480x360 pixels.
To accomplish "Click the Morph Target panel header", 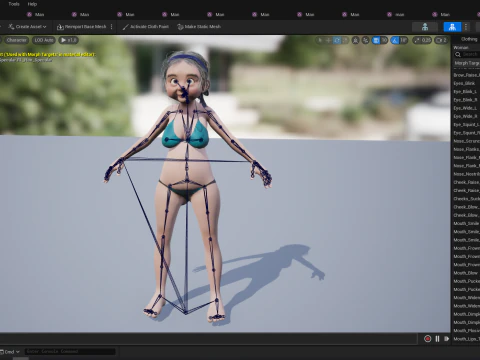I will click(x=466, y=63).
